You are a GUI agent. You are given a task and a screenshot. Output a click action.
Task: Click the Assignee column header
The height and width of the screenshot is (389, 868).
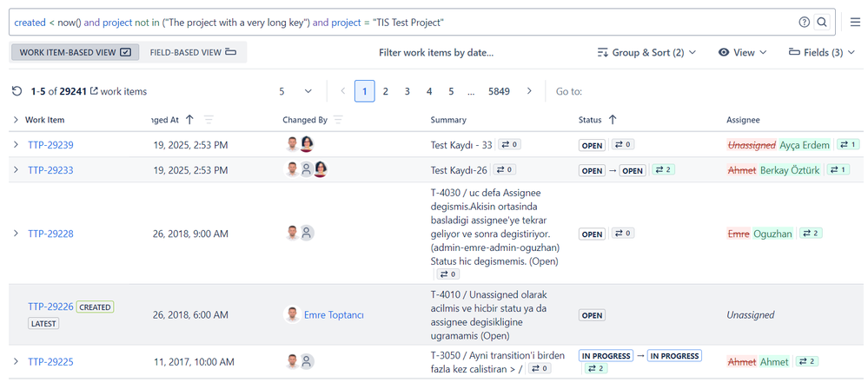tap(743, 120)
